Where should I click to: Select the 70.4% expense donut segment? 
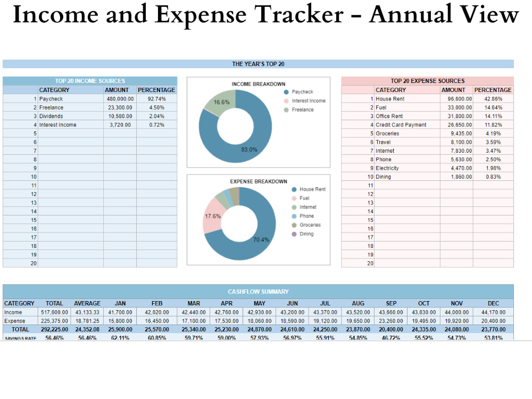[261, 239]
